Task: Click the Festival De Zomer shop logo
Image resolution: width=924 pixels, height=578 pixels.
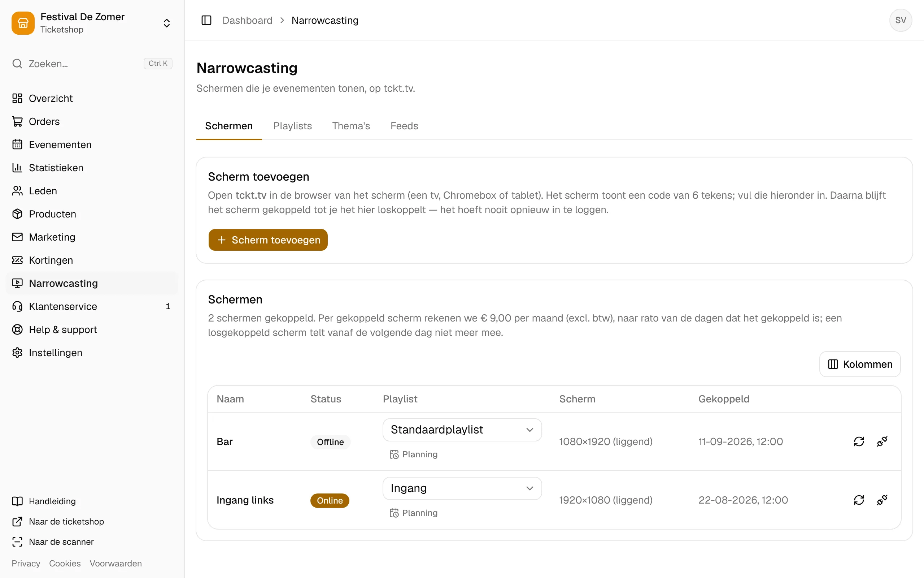Action: pos(23,23)
